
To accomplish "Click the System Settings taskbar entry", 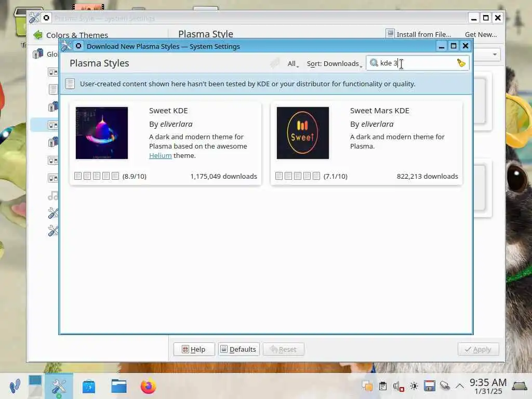I will tap(59, 386).
